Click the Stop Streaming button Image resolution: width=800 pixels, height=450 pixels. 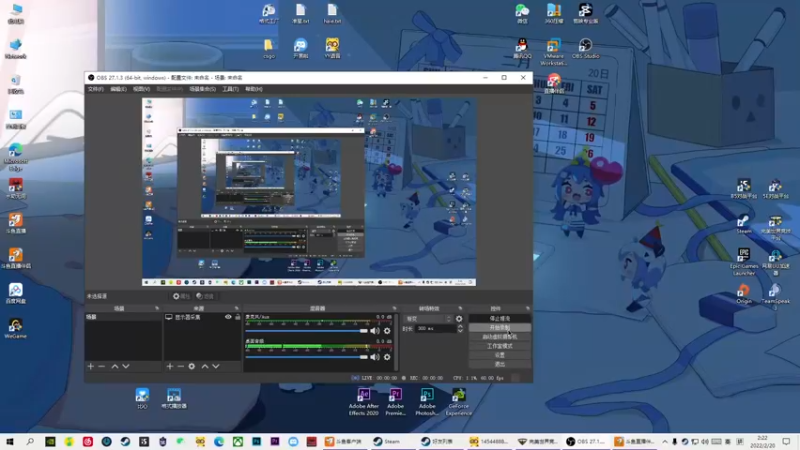coord(499,318)
